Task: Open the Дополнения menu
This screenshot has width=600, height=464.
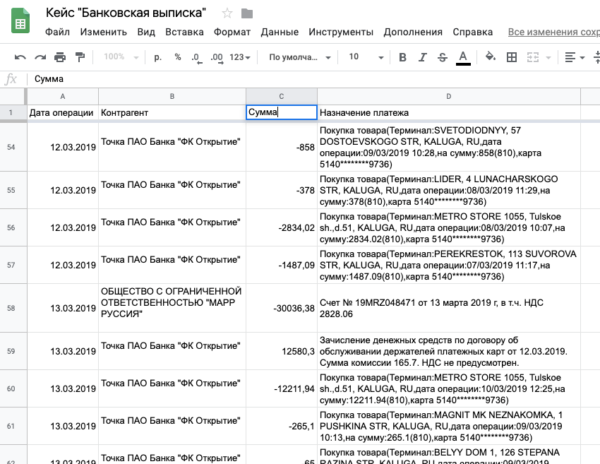Action: 413,32
